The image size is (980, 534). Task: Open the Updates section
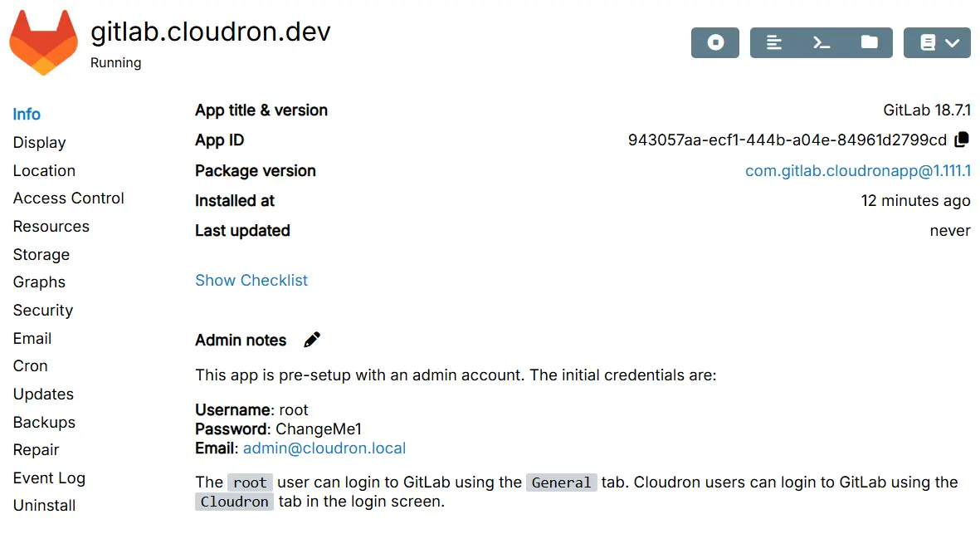click(x=43, y=394)
